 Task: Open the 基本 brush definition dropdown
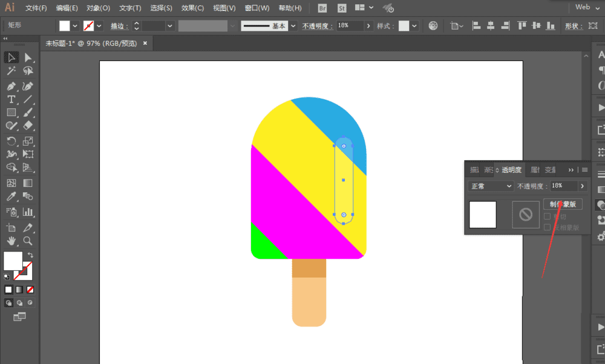pyautogui.click(x=293, y=26)
